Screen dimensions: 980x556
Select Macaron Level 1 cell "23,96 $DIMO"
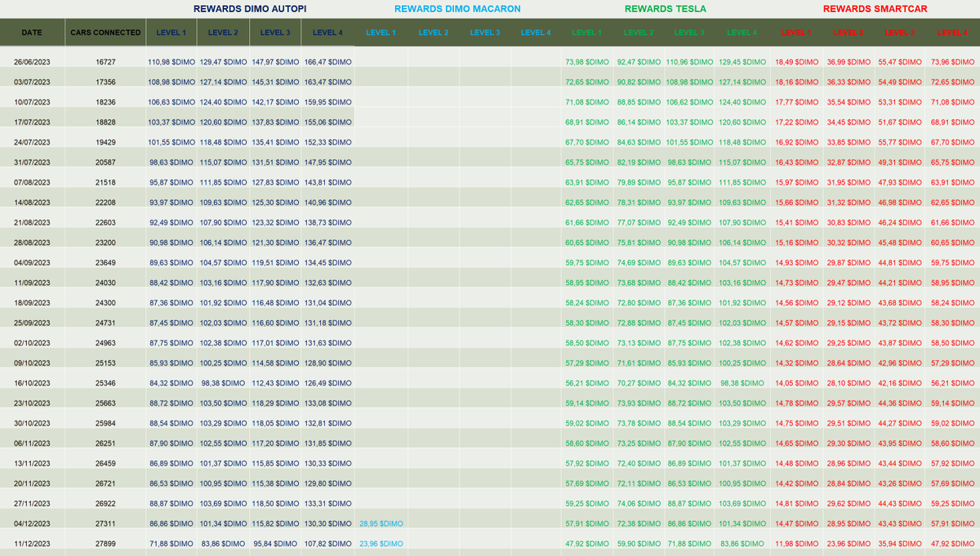tap(381, 544)
